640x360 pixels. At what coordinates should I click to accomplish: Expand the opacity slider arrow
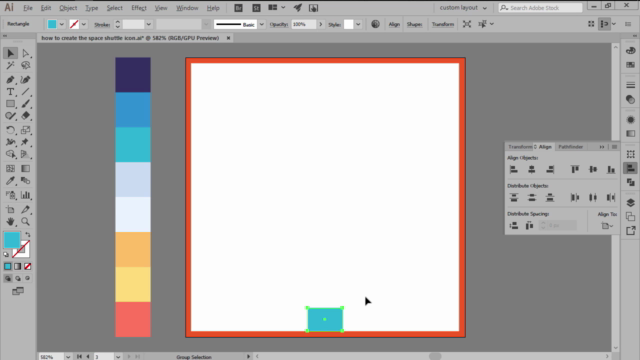tap(320, 24)
